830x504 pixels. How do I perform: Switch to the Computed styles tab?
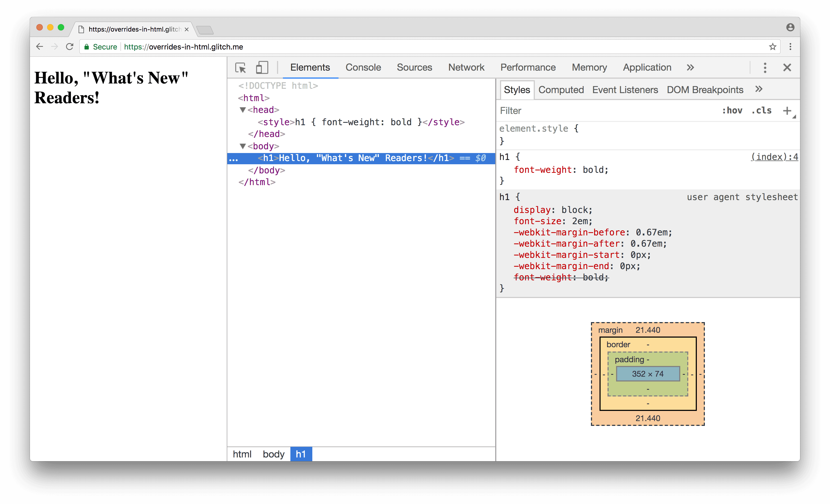(560, 90)
